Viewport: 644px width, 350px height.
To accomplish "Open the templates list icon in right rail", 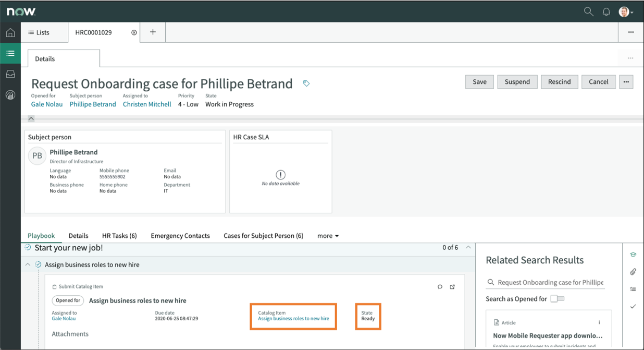I will 633,289.
